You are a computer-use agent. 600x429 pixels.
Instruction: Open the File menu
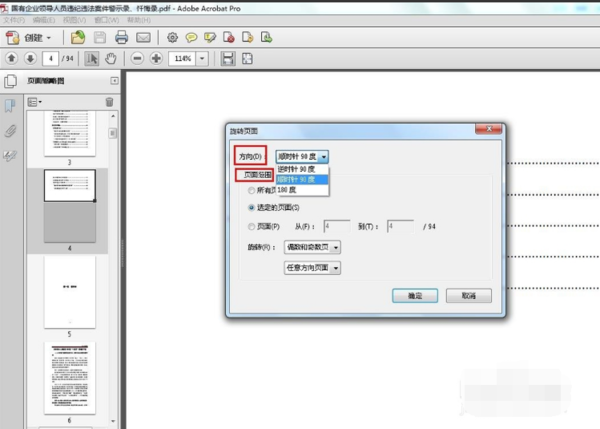coord(14,20)
